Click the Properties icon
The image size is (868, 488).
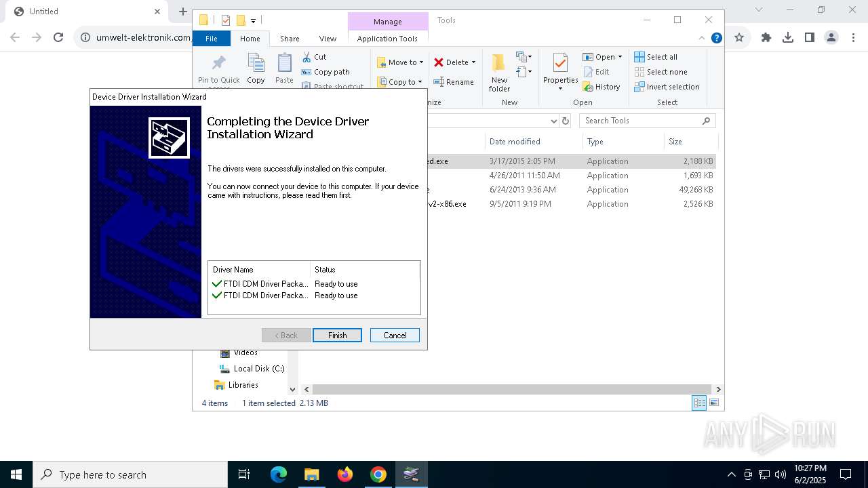[560, 63]
